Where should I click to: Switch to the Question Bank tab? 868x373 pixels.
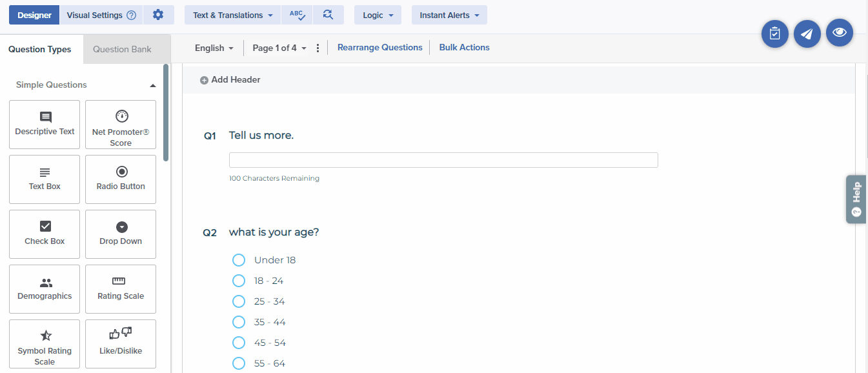click(x=122, y=49)
